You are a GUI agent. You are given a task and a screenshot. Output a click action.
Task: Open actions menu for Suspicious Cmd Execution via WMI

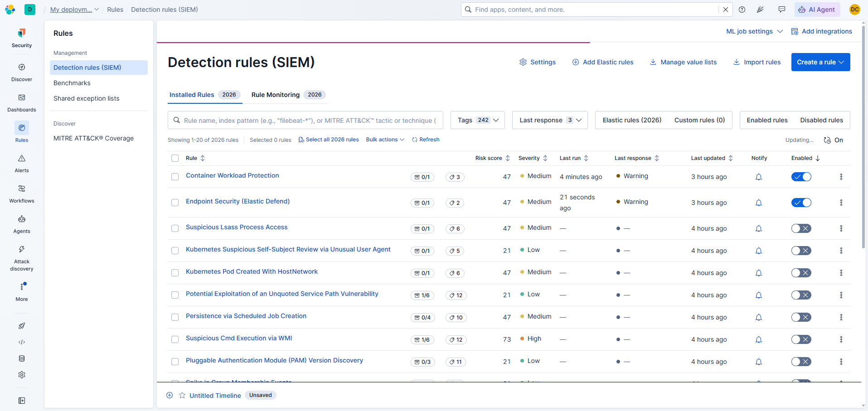click(841, 340)
